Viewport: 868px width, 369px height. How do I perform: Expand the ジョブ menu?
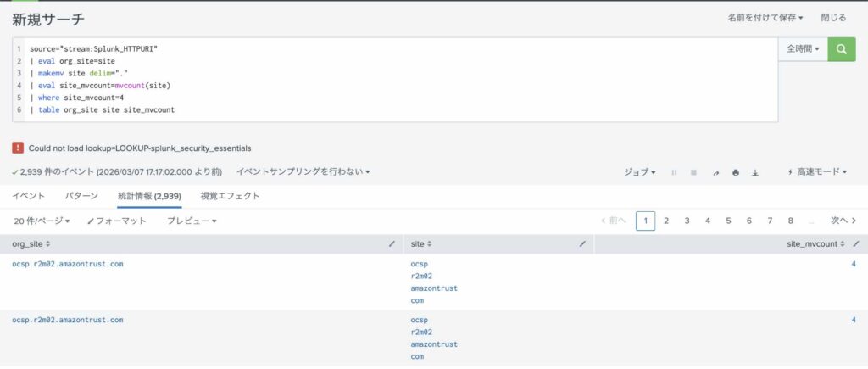coord(639,172)
